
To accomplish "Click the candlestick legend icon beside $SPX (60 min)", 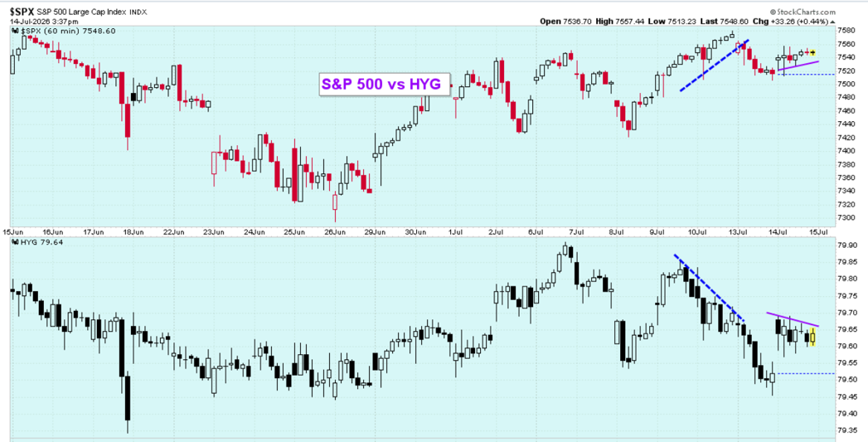I will coord(14,31).
